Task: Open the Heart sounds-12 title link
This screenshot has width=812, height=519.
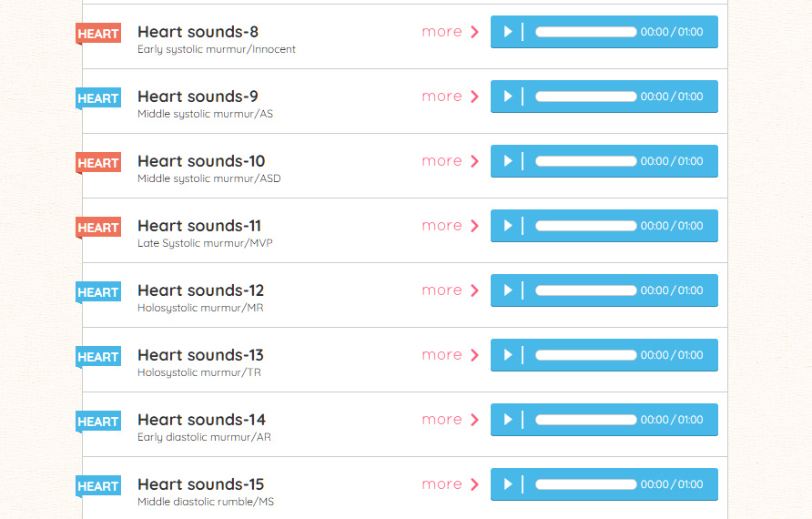Action: click(200, 290)
